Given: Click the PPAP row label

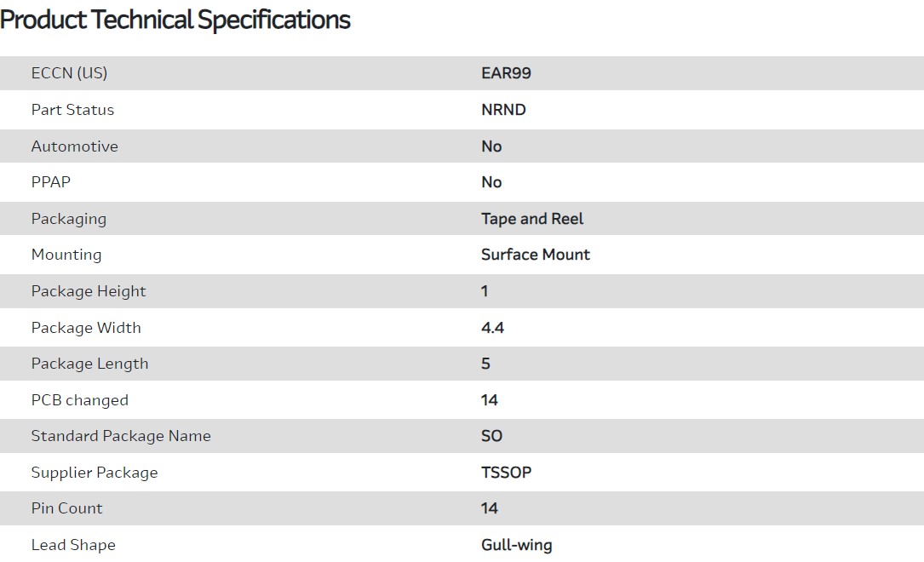Looking at the screenshot, I should 51,182.
